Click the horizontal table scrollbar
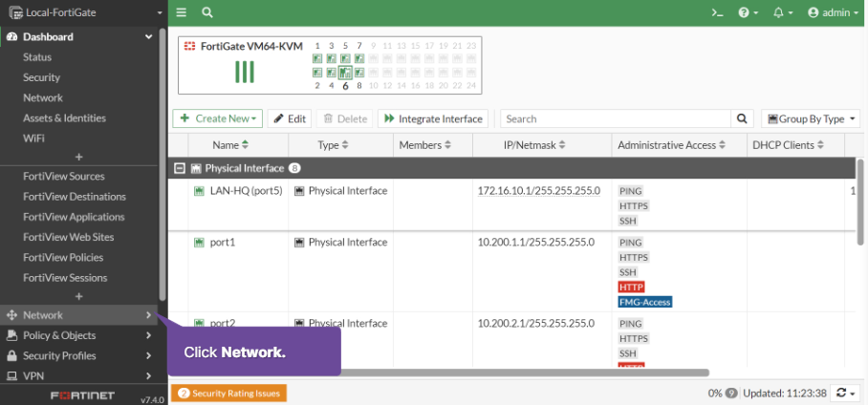The image size is (868, 405). tap(440, 373)
